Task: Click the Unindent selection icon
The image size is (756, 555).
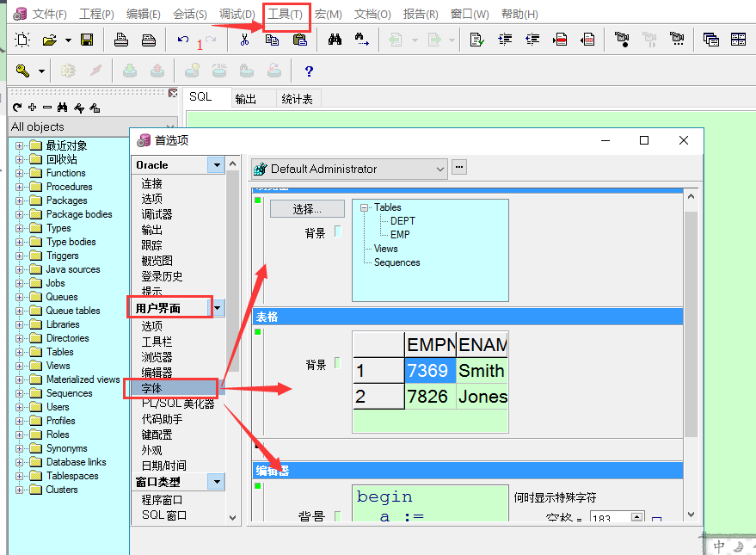Action: tap(532, 40)
